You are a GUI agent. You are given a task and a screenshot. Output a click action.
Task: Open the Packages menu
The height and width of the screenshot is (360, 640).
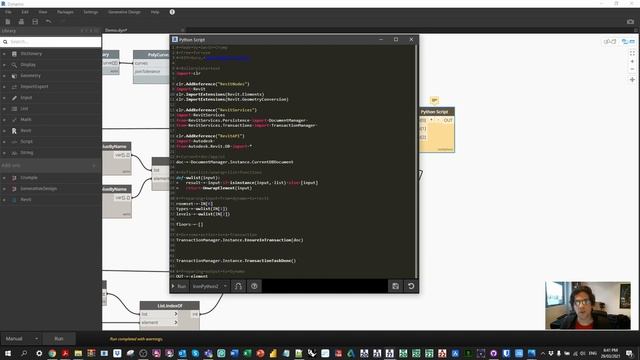point(65,12)
